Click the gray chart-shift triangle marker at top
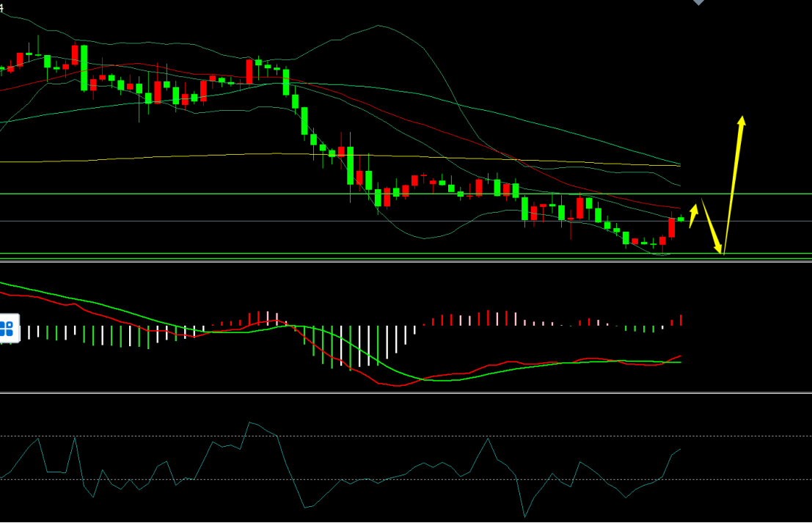Screen dimensions: 812x523 pos(698,3)
